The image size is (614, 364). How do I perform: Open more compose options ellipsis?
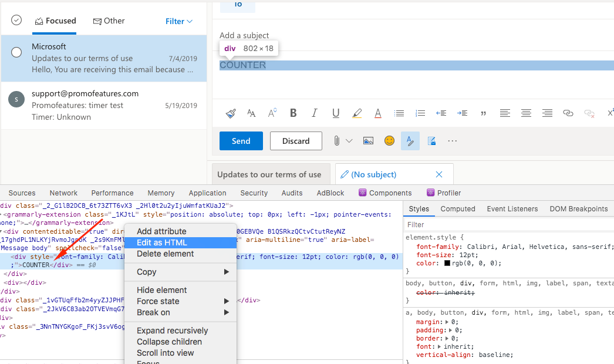tap(452, 141)
